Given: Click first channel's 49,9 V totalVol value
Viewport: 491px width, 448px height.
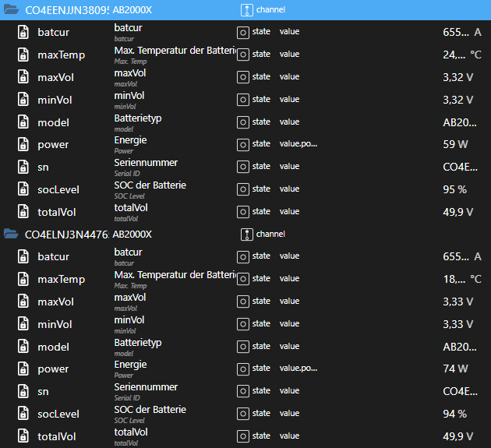Looking at the screenshot, I should pos(457,212).
